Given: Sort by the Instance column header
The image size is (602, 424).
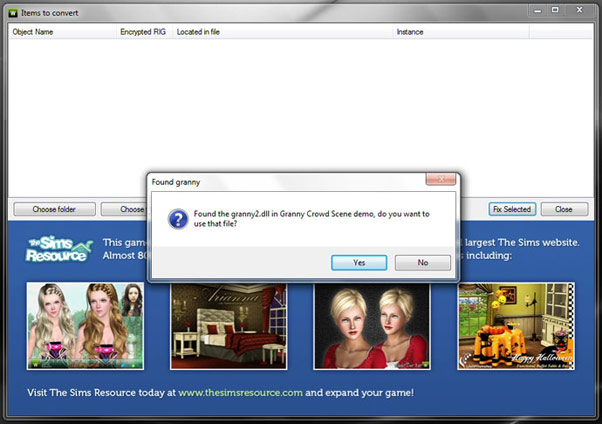Looking at the screenshot, I should click(x=410, y=32).
